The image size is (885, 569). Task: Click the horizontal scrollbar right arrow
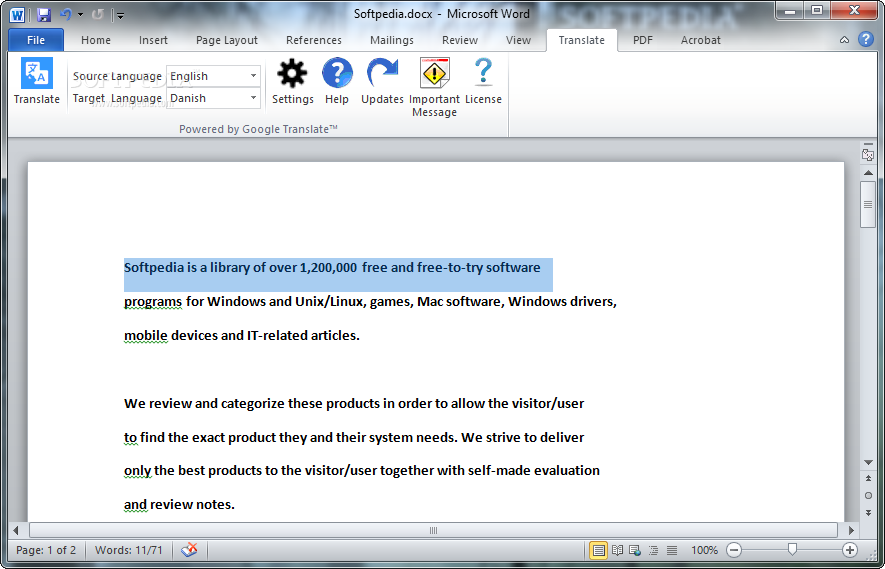tap(852, 530)
